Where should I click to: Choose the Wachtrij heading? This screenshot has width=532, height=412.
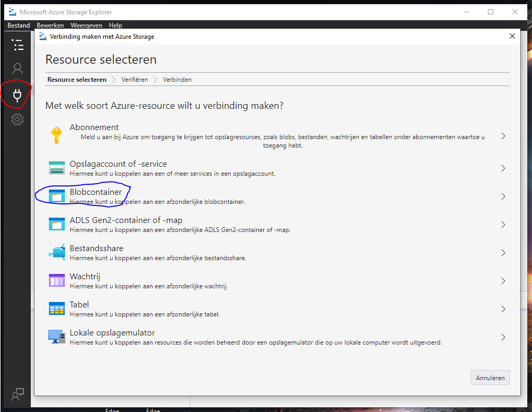click(85, 277)
